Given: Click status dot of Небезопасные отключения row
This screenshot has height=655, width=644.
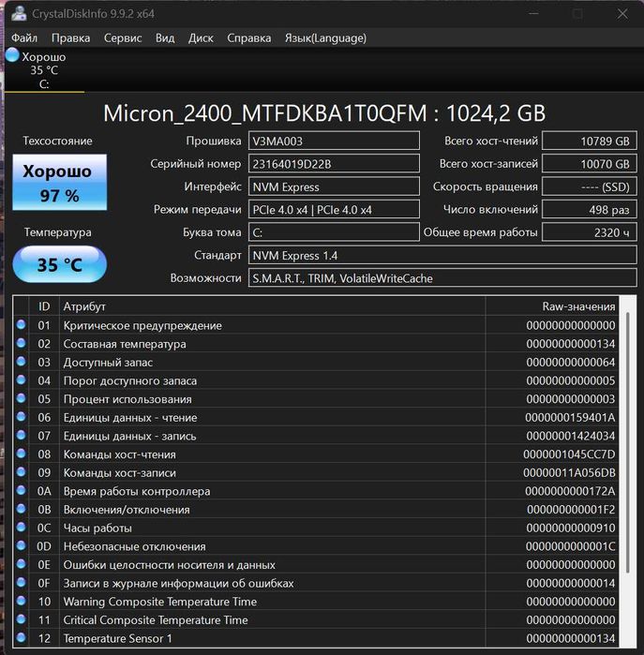Looking at the screenshot, I should coord(21,545).
